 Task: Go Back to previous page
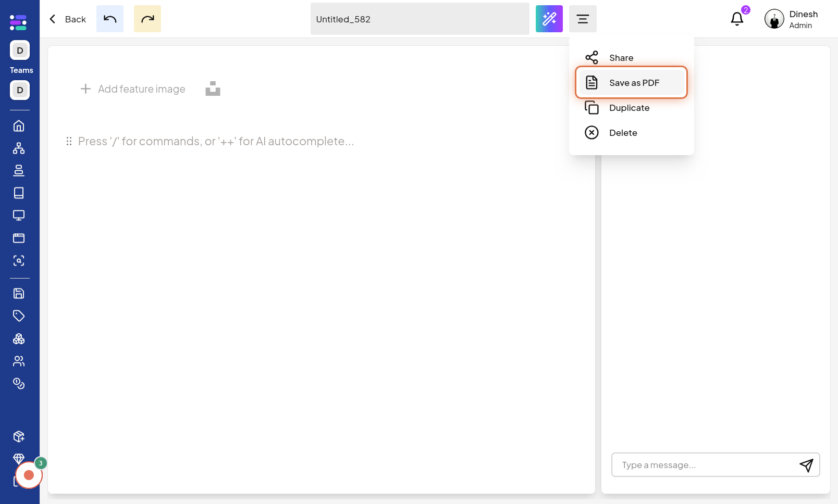click(x=67, y=19)
